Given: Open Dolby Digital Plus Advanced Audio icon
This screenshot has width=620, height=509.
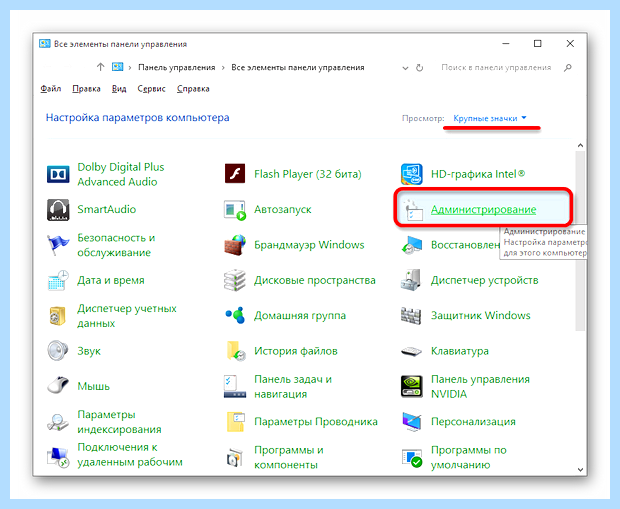Looking at the screenshot, I should pyautogui.click(x=58, y=174).
